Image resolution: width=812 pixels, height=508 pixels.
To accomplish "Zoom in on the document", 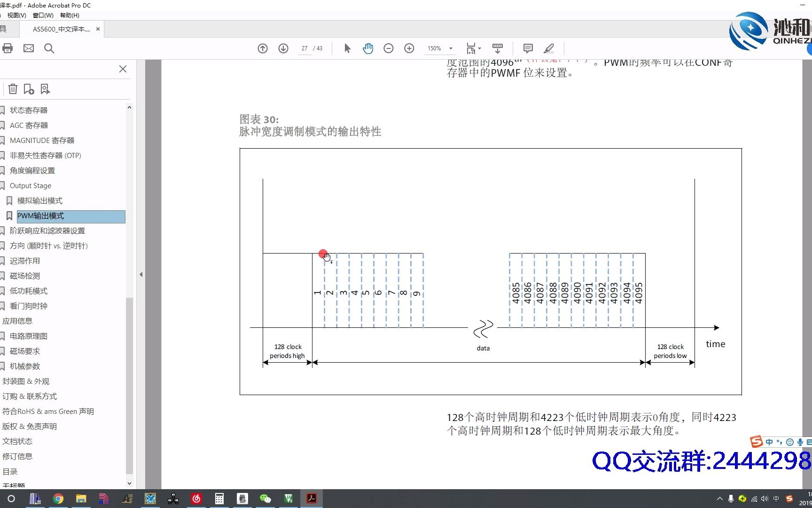I will coord(409,48).
